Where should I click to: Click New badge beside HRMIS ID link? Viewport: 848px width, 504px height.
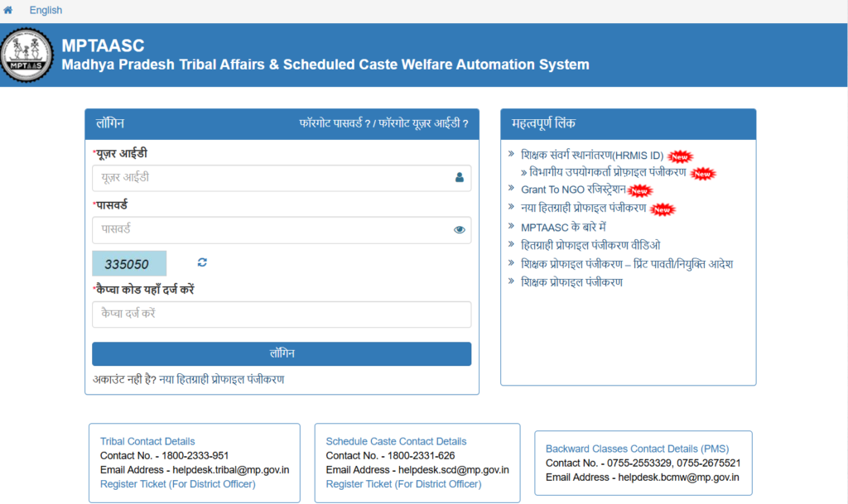pos(680,156)
